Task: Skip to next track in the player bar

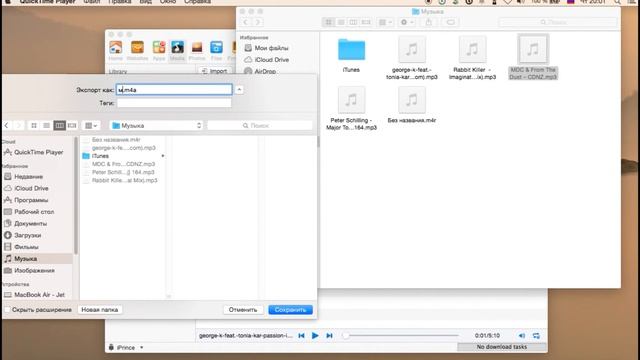Action: 329,336
